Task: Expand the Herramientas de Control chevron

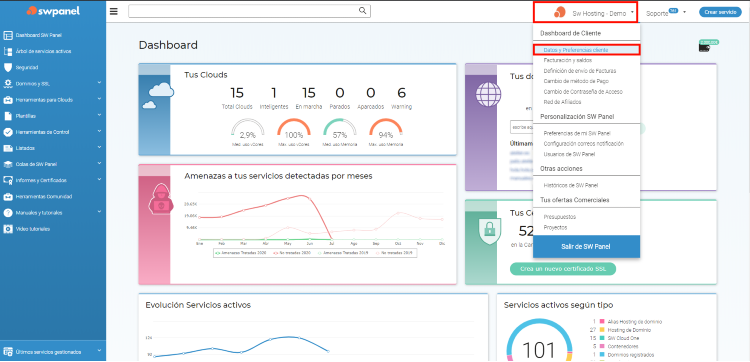Action: [x=99, y=131]
